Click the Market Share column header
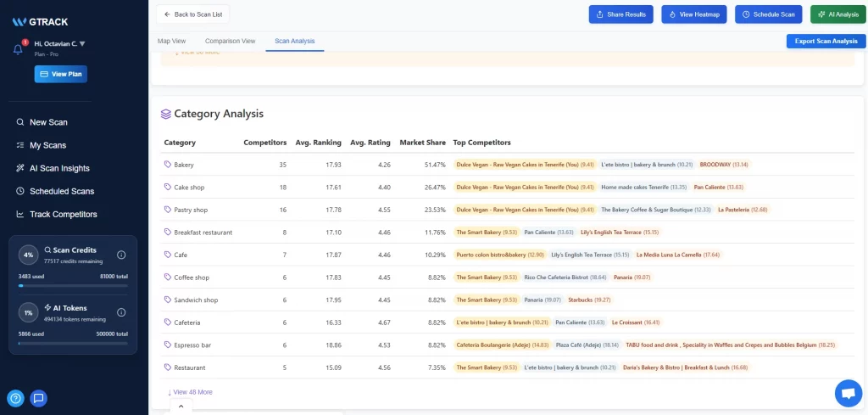The height and width of the screenshot is (415, 868). (x=422, y=143)
